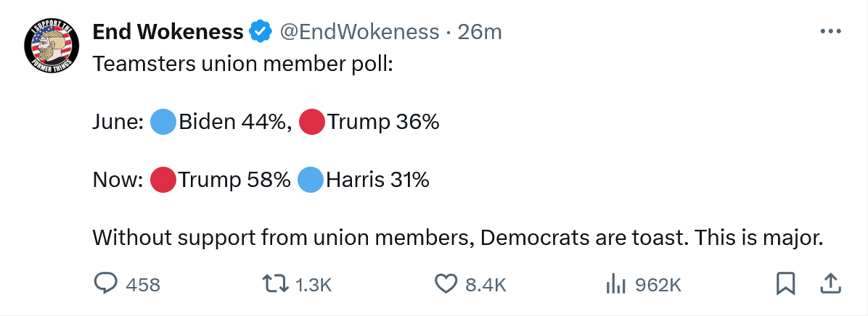This screenshot has width=868, height=316.
Task: Click the blue circle before Biden 44%
Action: point(163,122)
